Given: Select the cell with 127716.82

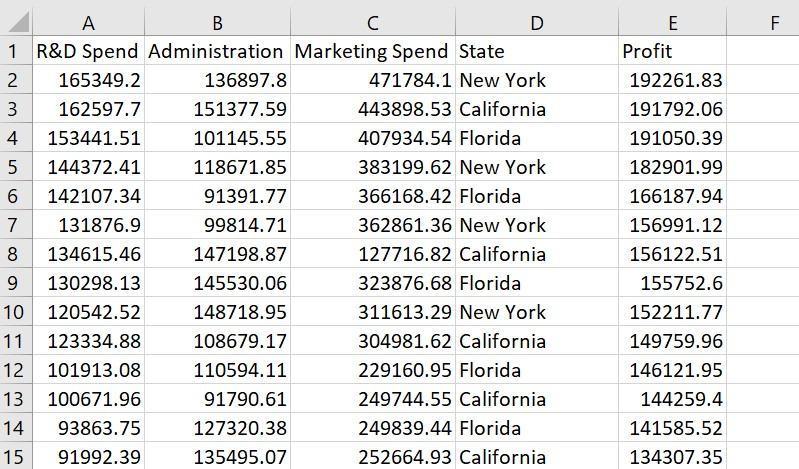Looking at the screenshot, I should point(373,253).
